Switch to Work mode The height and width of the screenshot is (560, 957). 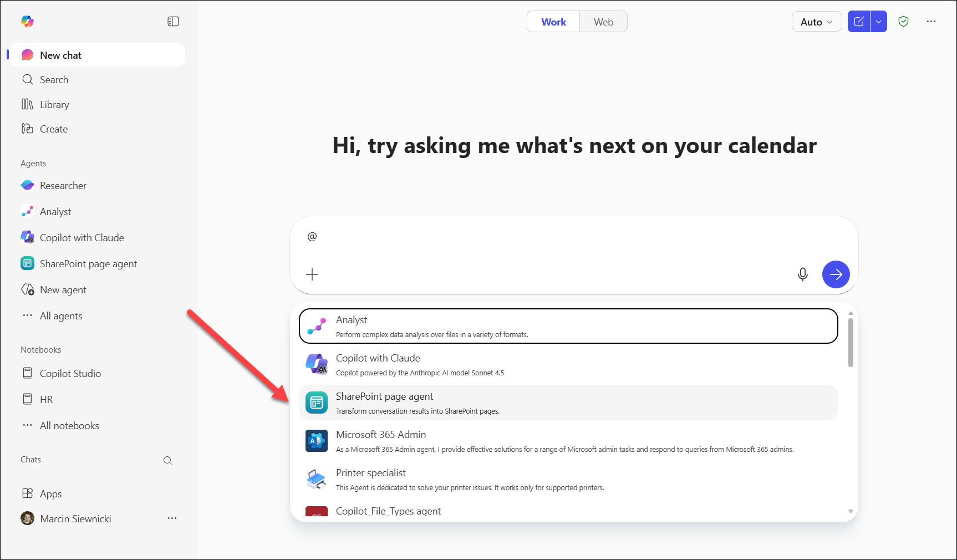coord(553,22)
